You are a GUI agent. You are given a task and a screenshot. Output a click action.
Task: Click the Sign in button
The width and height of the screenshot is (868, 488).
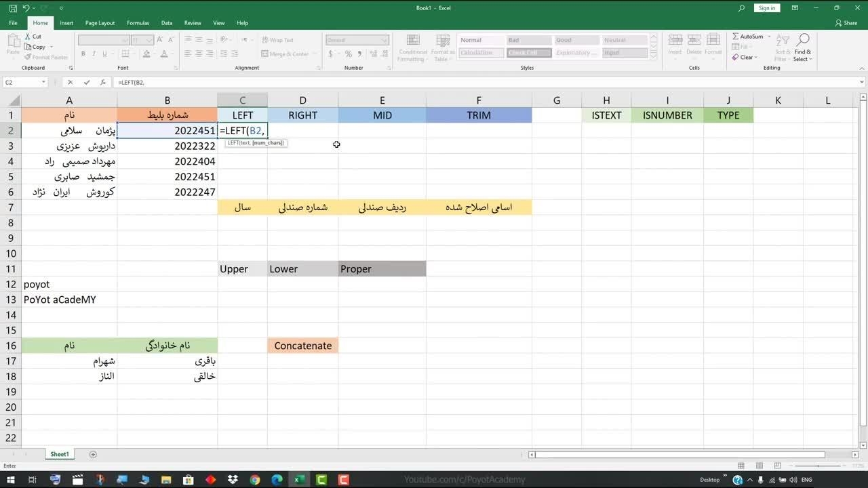[767, 8]
